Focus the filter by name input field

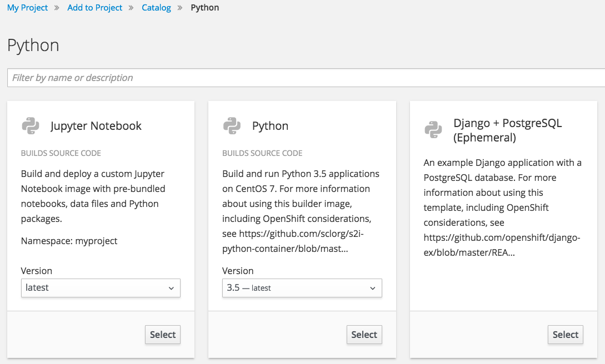tap(306, 78)
